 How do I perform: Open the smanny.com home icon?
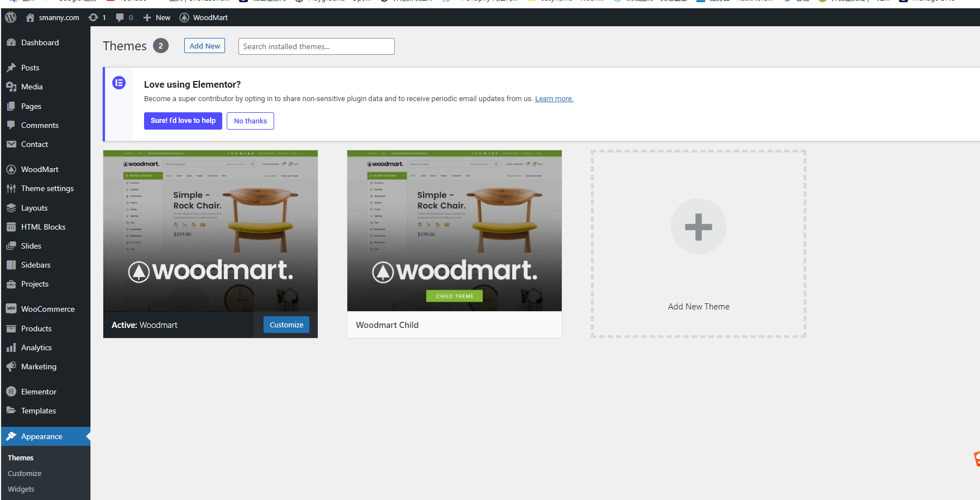coord(30,17)
